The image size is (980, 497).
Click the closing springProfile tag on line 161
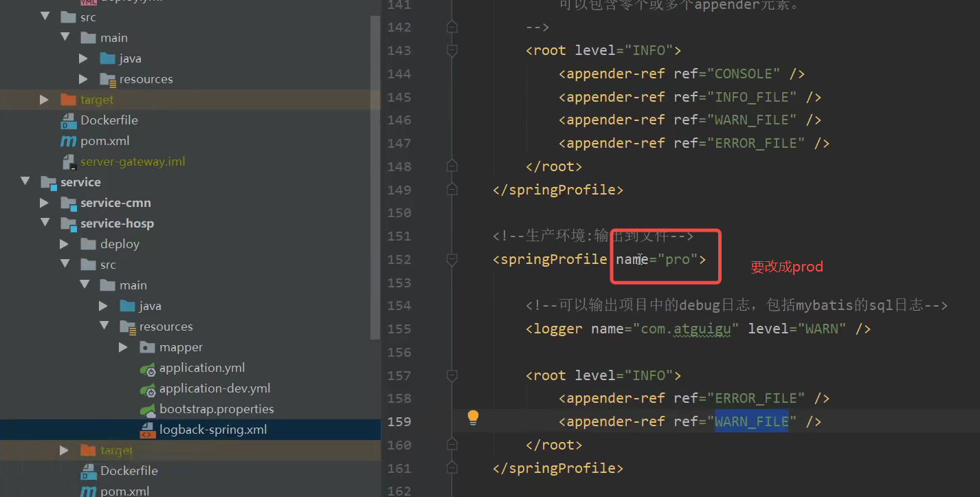tap(558, 468)
